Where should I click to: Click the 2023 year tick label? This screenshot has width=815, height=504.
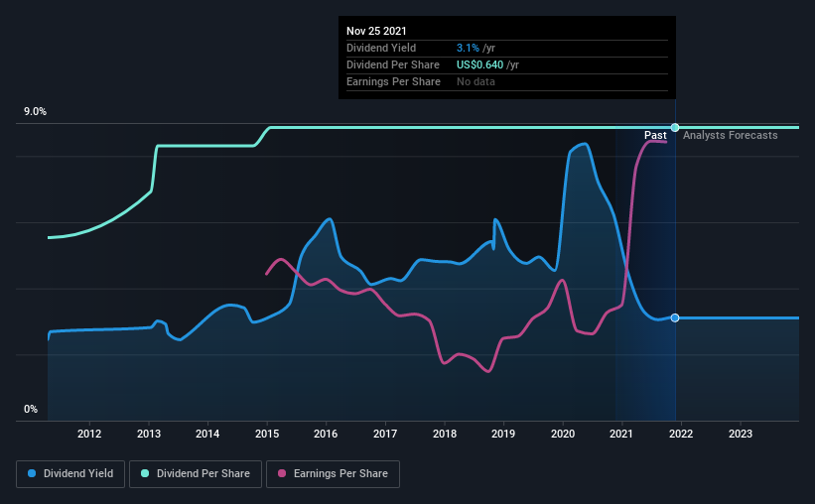pos(741,434)
